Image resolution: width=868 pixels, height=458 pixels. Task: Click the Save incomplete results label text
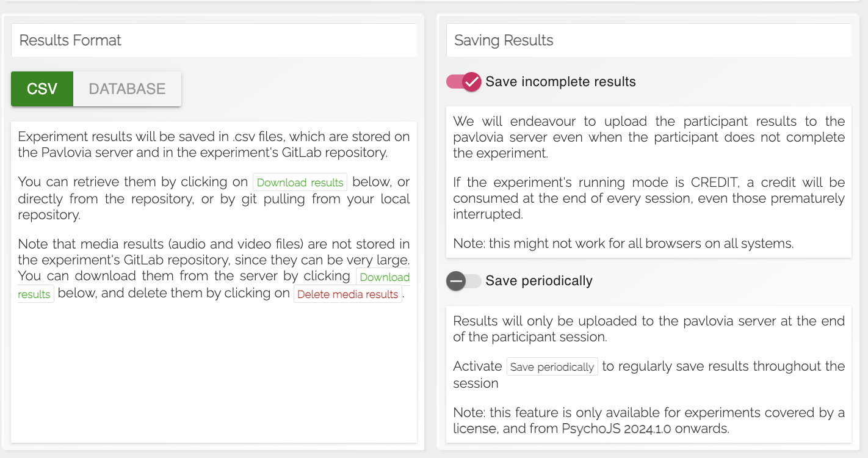click(560, 82)
